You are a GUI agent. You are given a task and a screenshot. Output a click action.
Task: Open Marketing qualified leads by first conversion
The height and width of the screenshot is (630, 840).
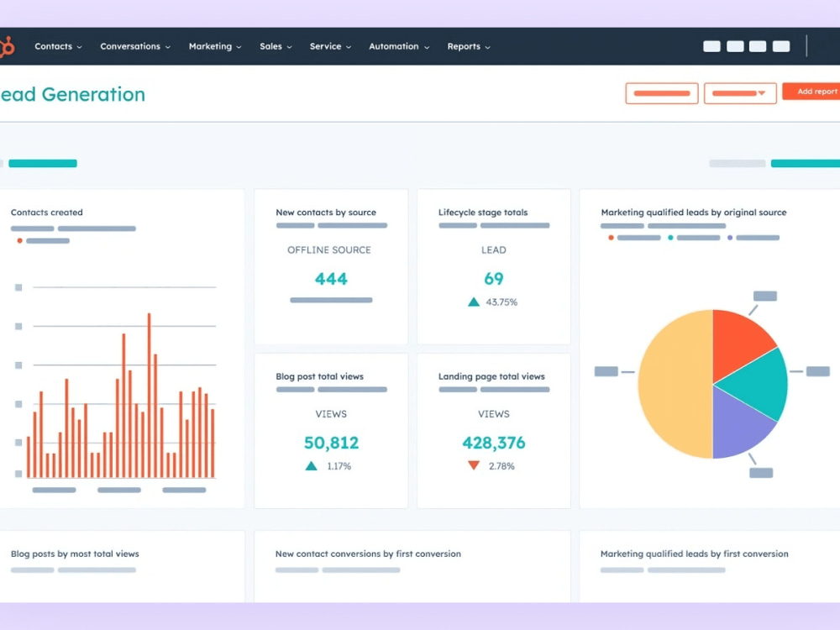tap(695, 554)
